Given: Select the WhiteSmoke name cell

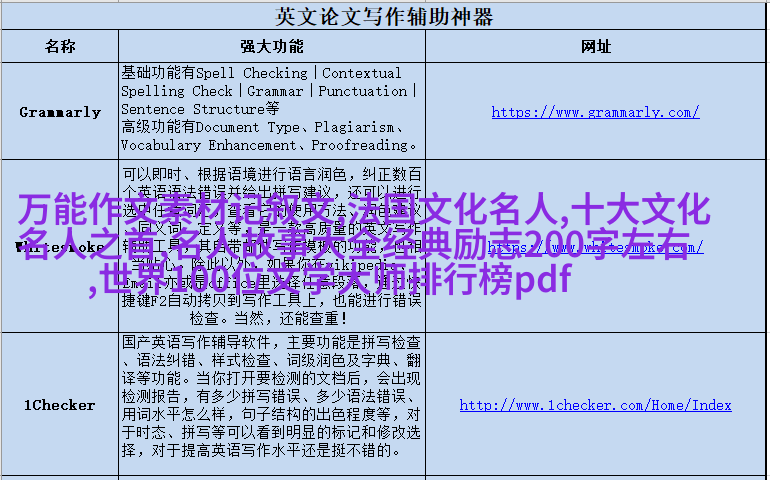Looking at the screenshot, I should (x=60, y=246).
